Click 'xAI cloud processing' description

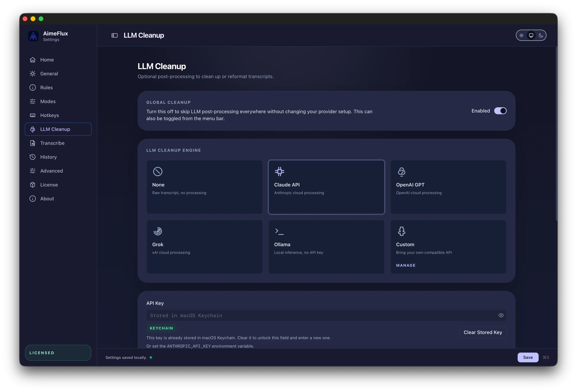click(171, 253)
